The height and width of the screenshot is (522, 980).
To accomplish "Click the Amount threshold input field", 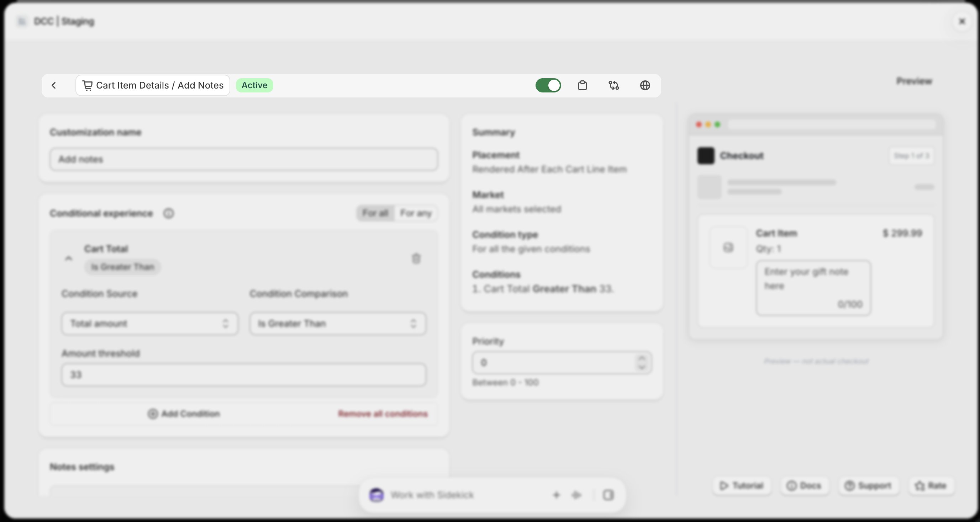I will tap(244, 375).
